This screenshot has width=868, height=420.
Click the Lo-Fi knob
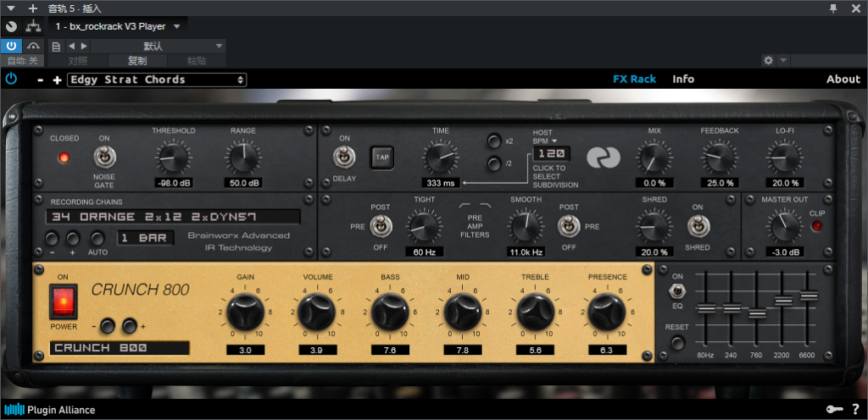[785, 157]
